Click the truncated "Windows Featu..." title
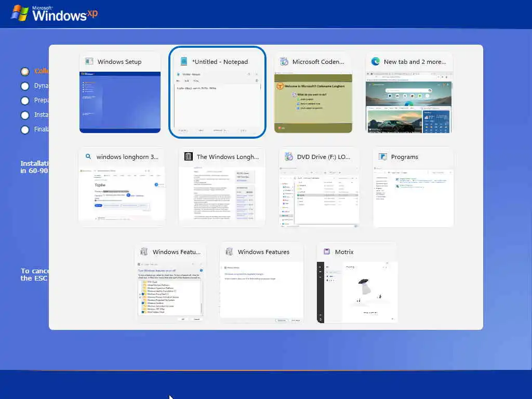Viewport: 532px width, 399px height. 177,252
